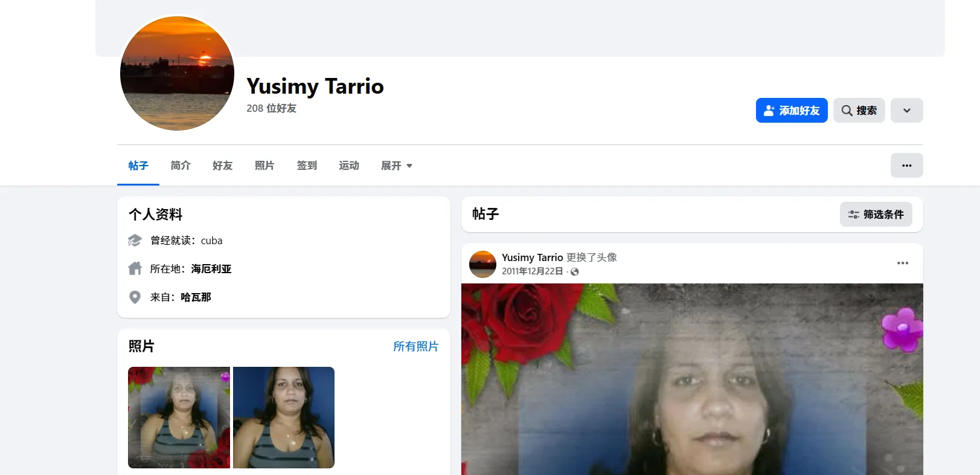Click the globe public-audience icon on post
Image resolution: width=980 pixels, height=475 pixels.
575,272
